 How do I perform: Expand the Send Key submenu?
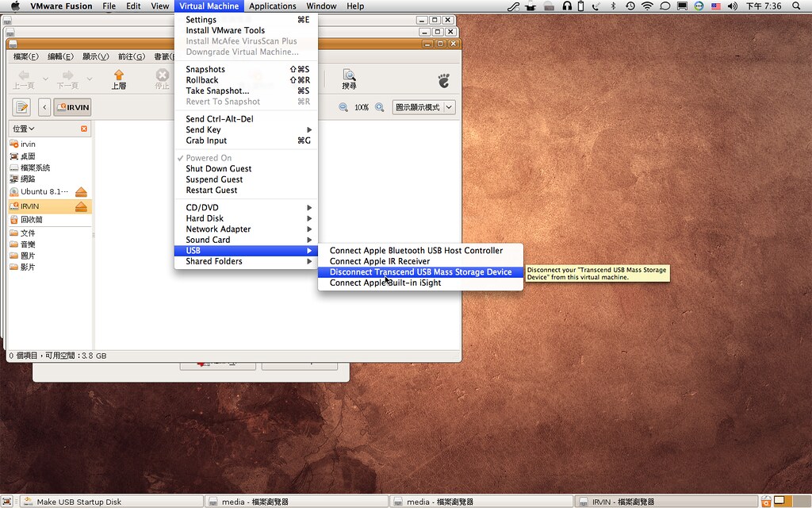[x=202, y=129]
